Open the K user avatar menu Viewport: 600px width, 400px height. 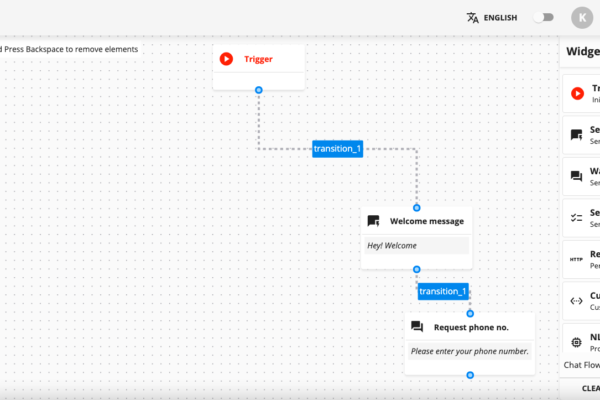pyautogui.click(x=582, y=18)
